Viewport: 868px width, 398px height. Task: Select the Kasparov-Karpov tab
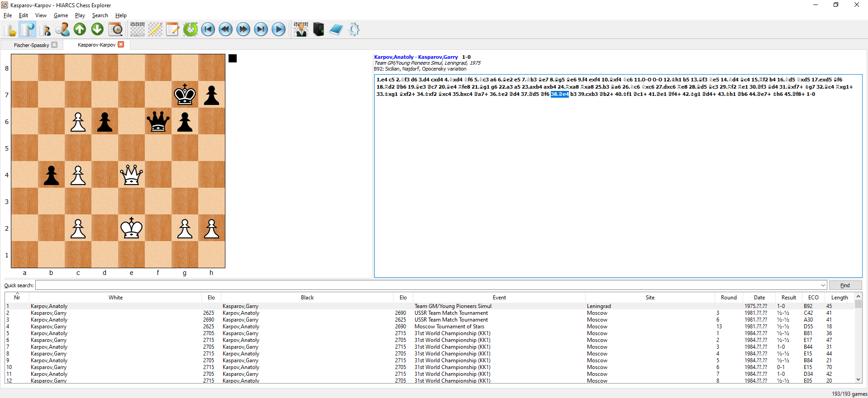96,45
